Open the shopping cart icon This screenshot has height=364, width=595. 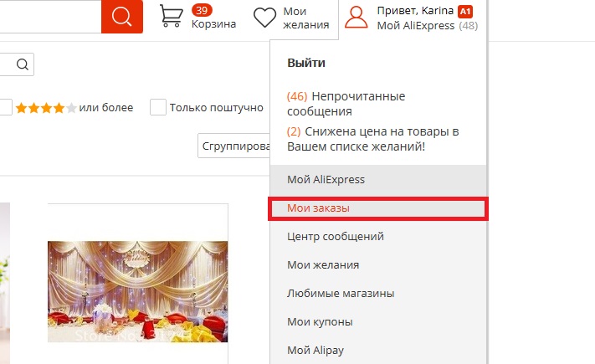(x=172, y=16)
